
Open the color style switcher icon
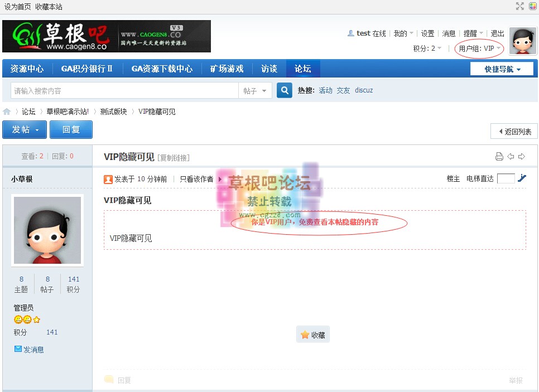(x=532, y=6)
